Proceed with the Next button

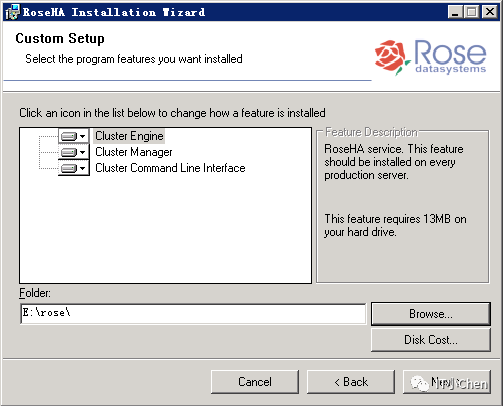447,382
